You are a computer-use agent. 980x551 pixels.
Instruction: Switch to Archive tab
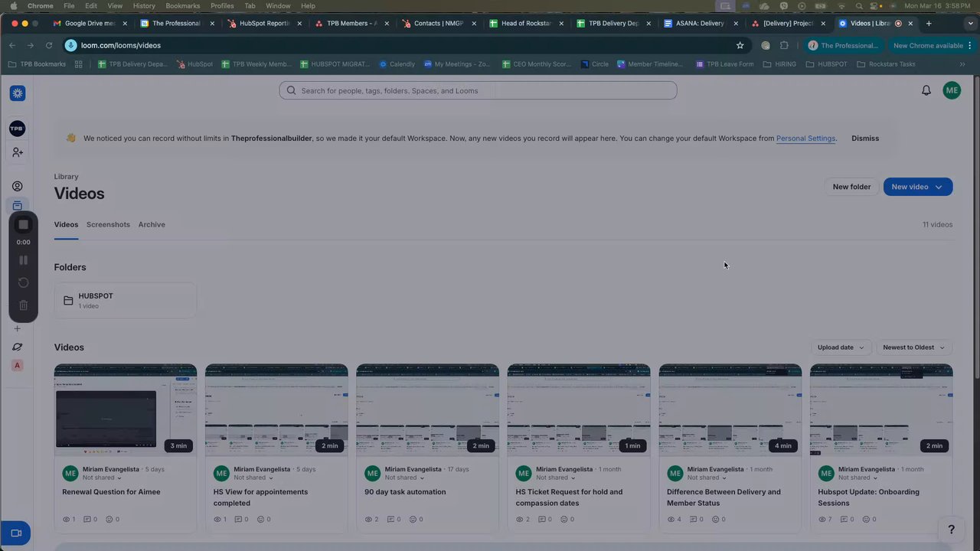152,224
